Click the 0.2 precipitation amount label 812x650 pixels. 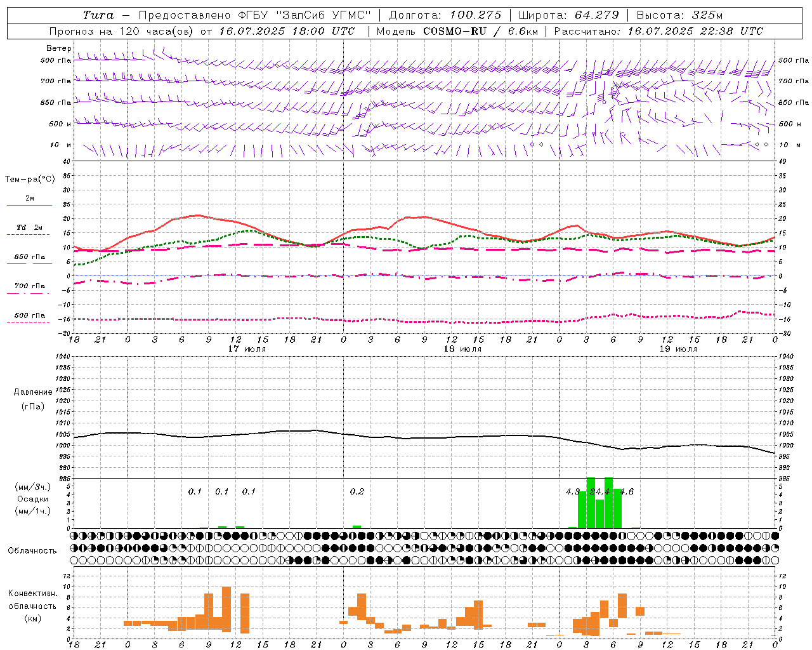[x=357, y=492]
